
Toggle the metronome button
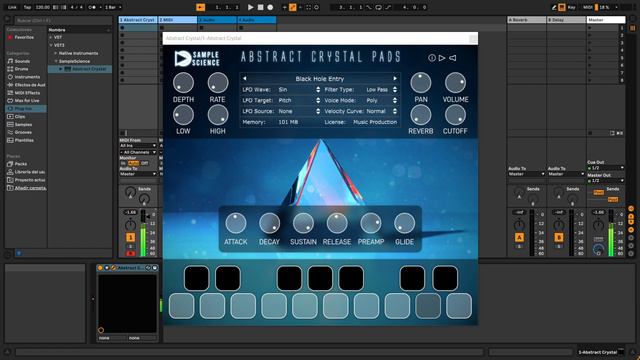pos(92,7)
